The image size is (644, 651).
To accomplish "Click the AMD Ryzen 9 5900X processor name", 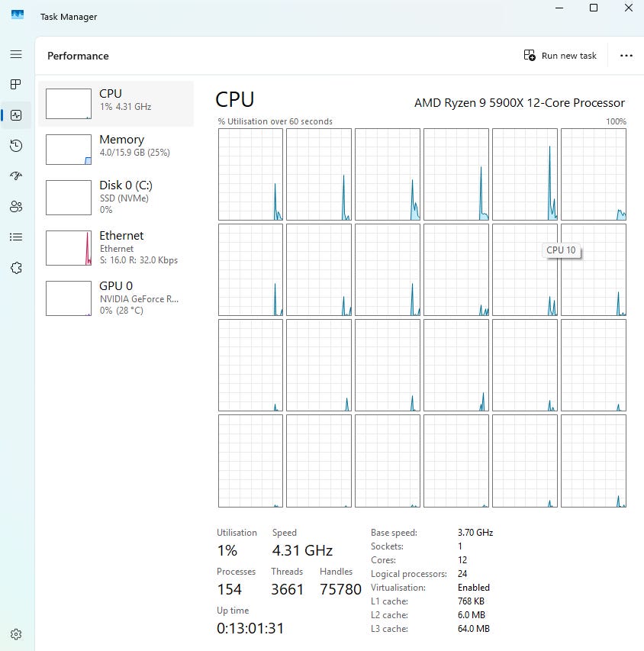I will click(520, 103).
